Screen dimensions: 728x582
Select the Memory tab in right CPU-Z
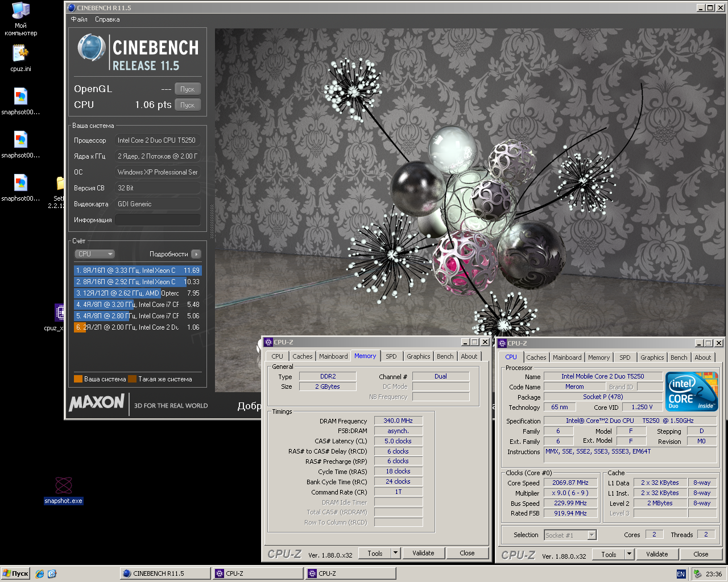[x=599, y=357]
